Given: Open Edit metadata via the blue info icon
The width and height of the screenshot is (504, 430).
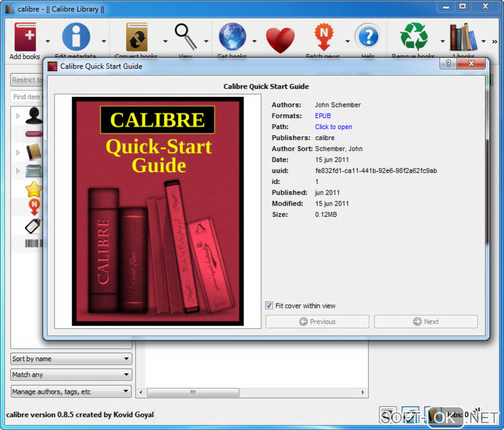Looking at the screenshot, I should coord(76,37).
